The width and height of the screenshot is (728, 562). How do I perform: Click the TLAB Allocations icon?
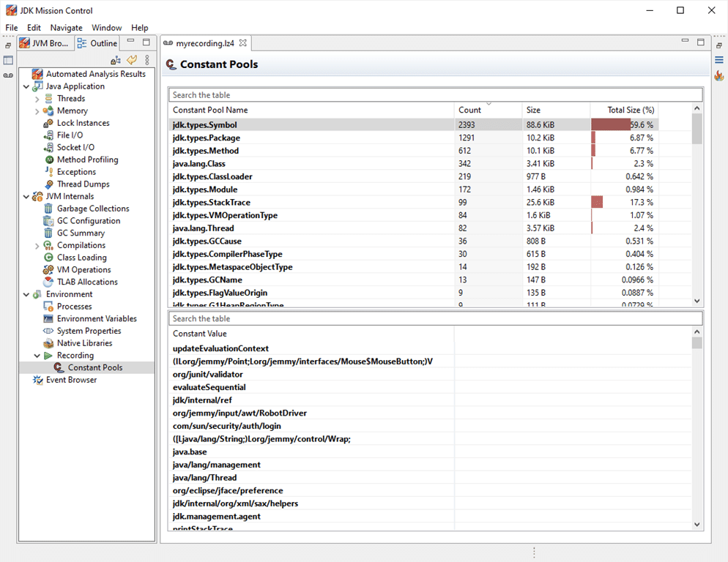48,282
